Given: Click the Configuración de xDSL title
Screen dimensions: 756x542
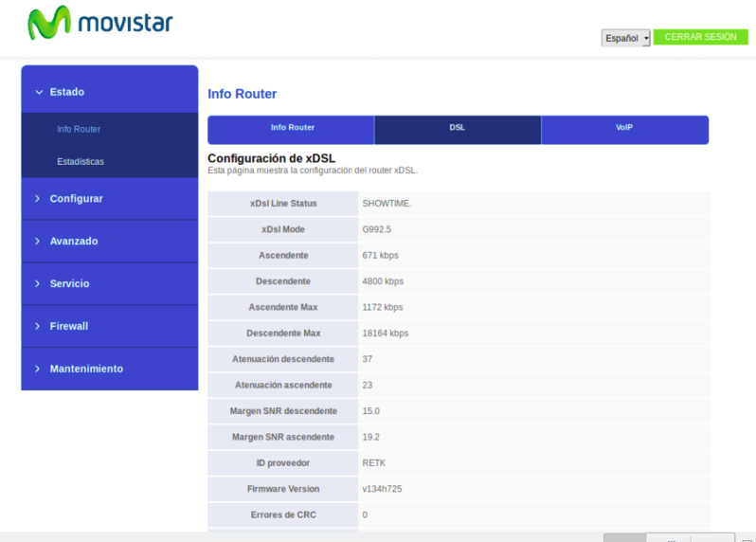Looking at the screenshot, I should click(271, 158).
